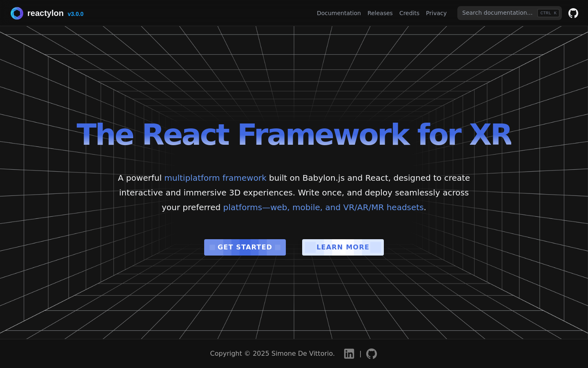Click the 'multiplatform framework' highlighted text

coord(215,178)
